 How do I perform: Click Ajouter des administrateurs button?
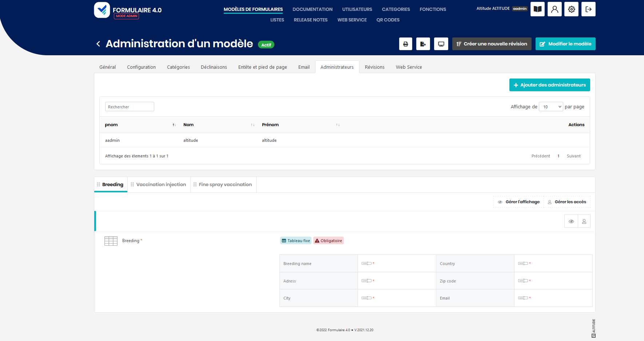549,85
